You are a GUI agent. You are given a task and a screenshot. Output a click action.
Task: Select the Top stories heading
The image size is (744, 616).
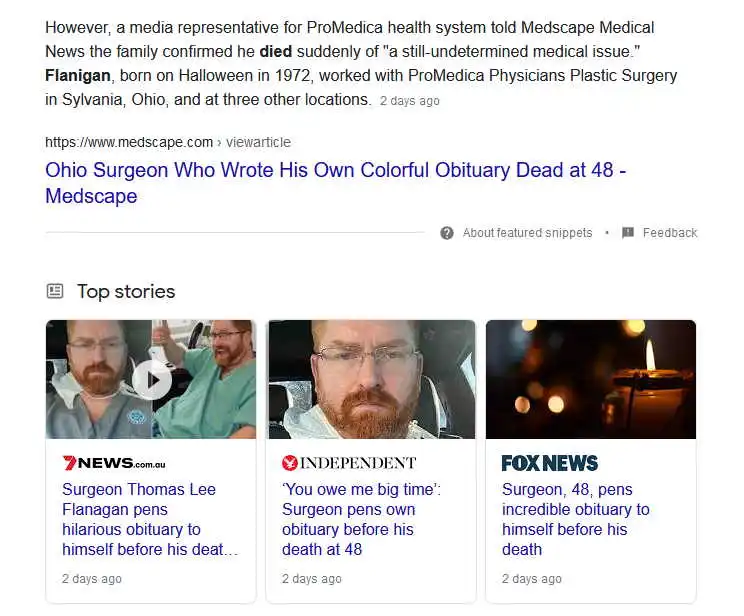click(126, 291)
